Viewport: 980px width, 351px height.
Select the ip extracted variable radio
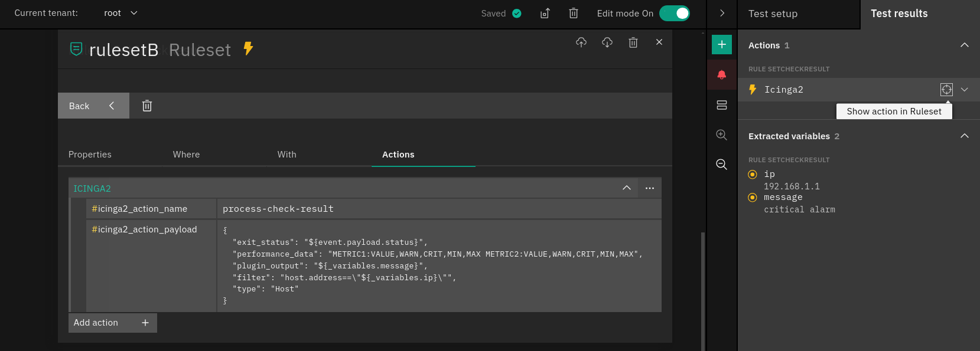753,175
